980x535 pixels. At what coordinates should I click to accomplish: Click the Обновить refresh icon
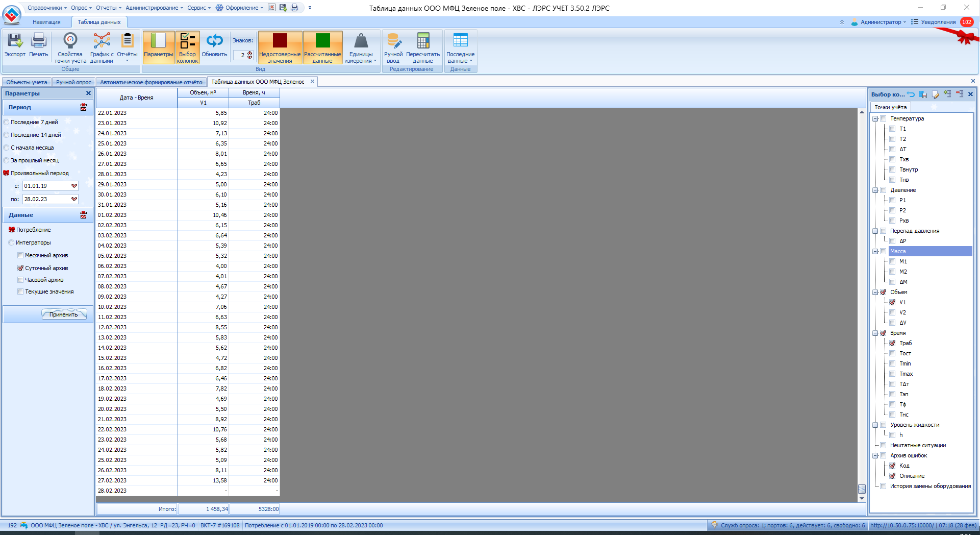tap(214, 41)
